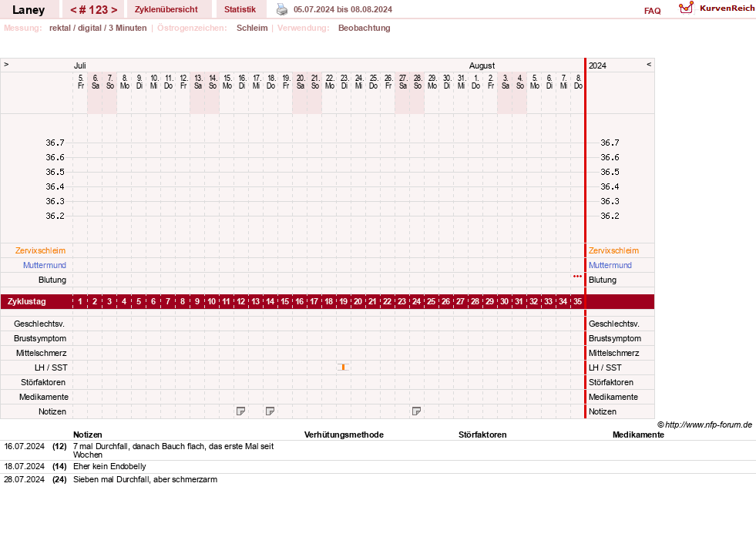Open the nfp-forum.de link
This screenshot has height=537, width=756.
point(704,425)
